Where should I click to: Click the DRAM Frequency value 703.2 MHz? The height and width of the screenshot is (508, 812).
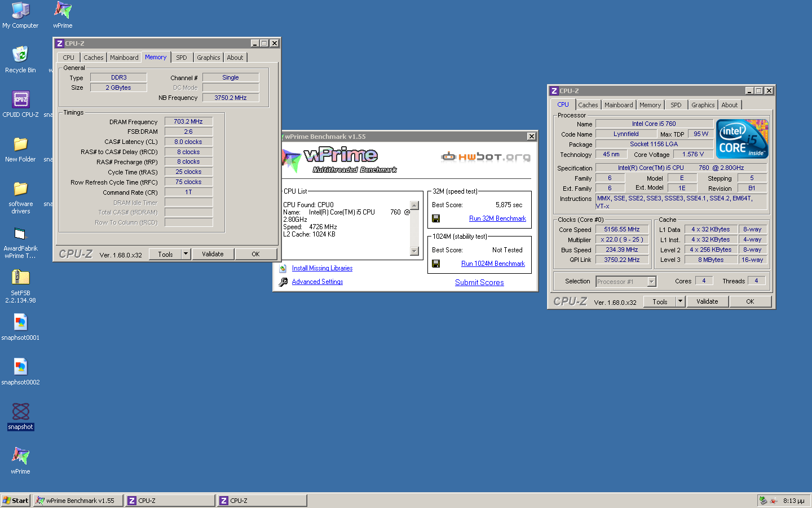pyautogui.click(x=188, y=121)
